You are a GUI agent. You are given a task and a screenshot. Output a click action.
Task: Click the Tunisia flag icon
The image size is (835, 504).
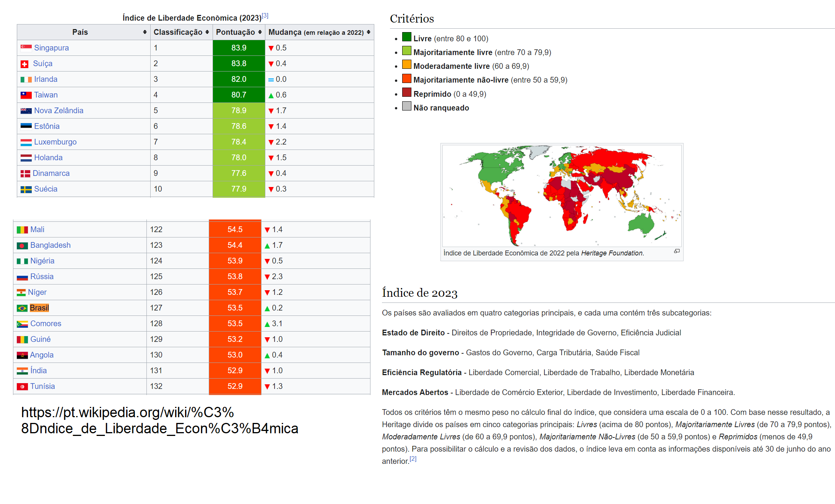pos(22,387)
